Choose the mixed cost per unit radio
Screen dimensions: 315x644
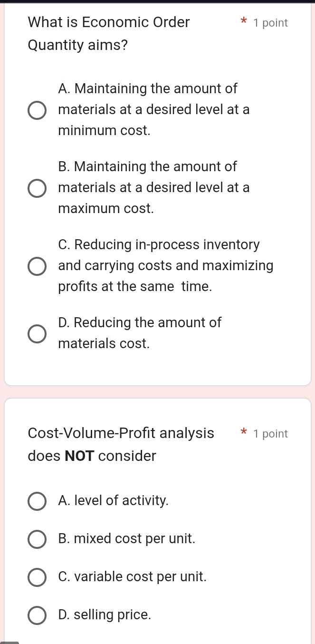pyautogui.click(x=37, y=539)
